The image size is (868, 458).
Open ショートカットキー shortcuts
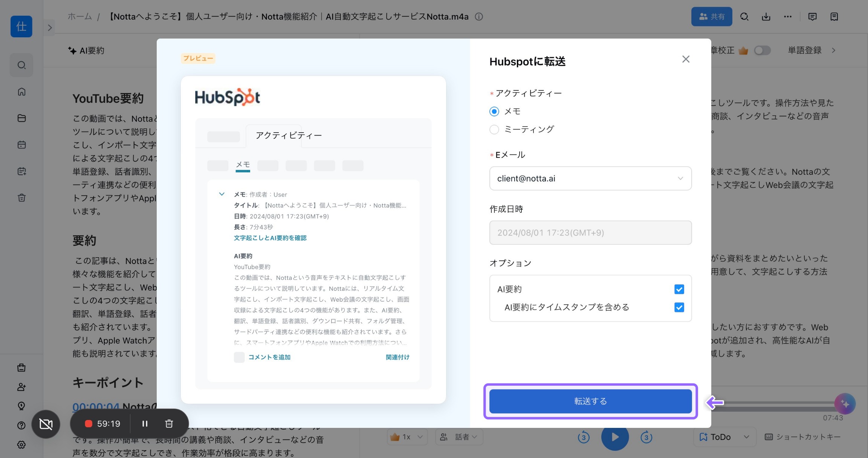(803, 437)
